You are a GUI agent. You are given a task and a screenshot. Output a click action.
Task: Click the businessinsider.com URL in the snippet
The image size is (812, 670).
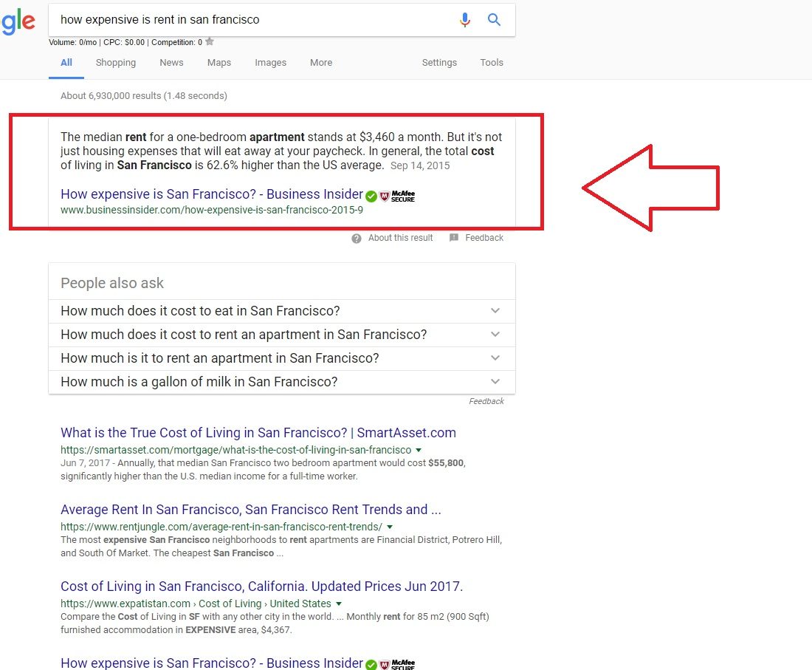pyautogui.click(x=212, y=211)
